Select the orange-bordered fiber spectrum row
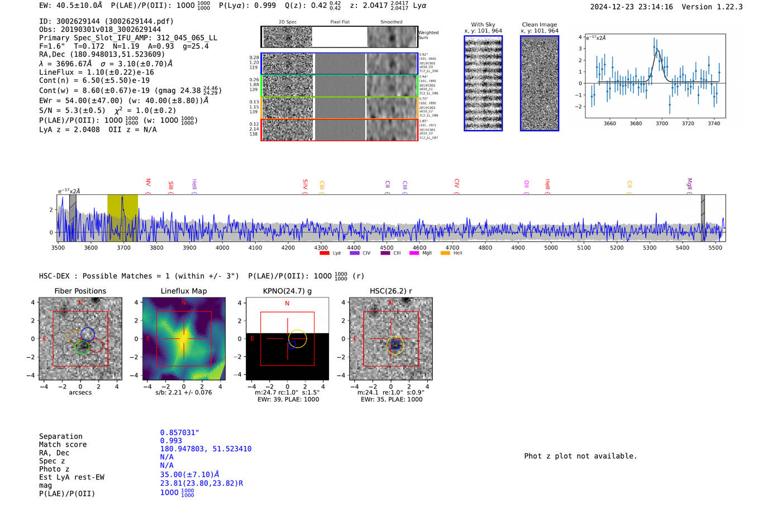Viewport: 782px width, 532px height. (x=340, y=108)
